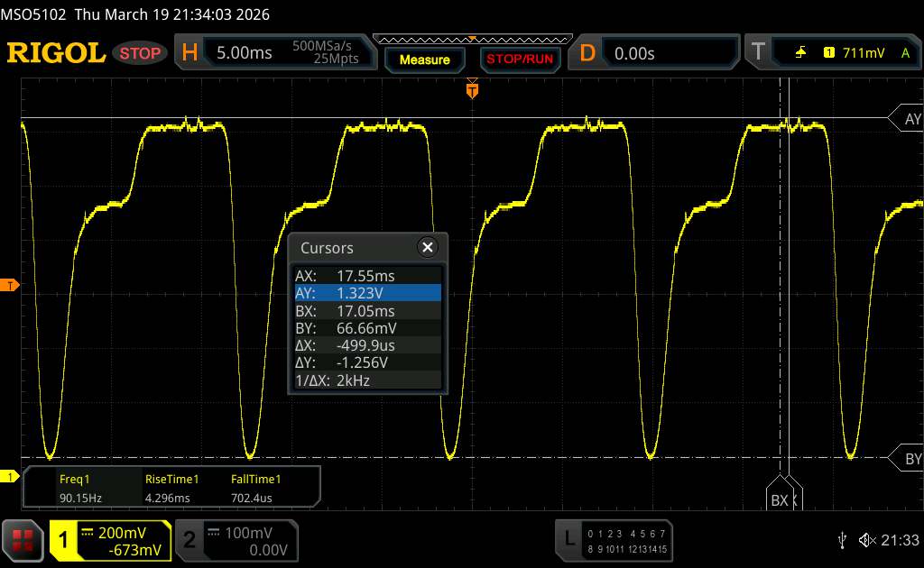
Task: Click the orange trigger position marker at top
Action: [x=471, y=89]
